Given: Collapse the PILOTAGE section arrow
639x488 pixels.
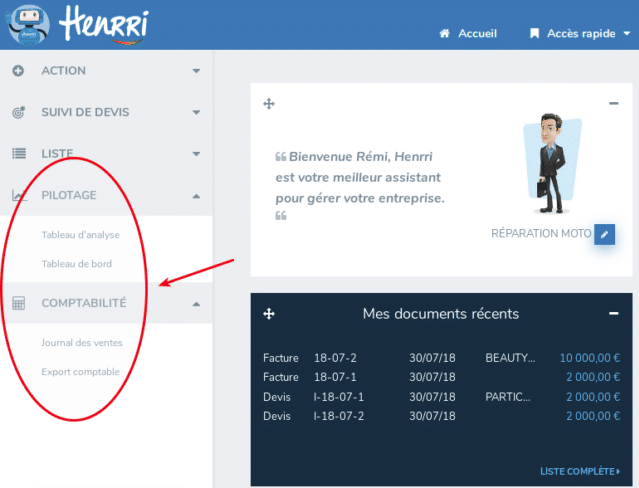Looking at the screenshot, I should [196, 196].
